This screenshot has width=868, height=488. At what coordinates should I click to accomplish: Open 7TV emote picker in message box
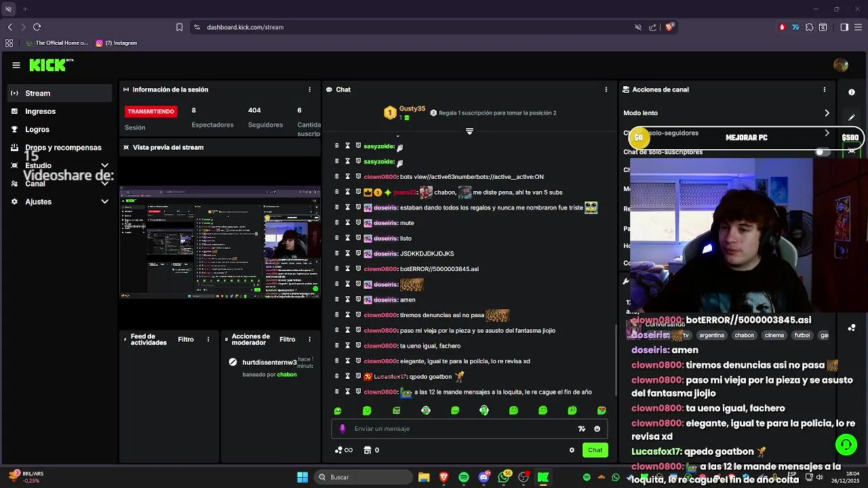[581, 428]
